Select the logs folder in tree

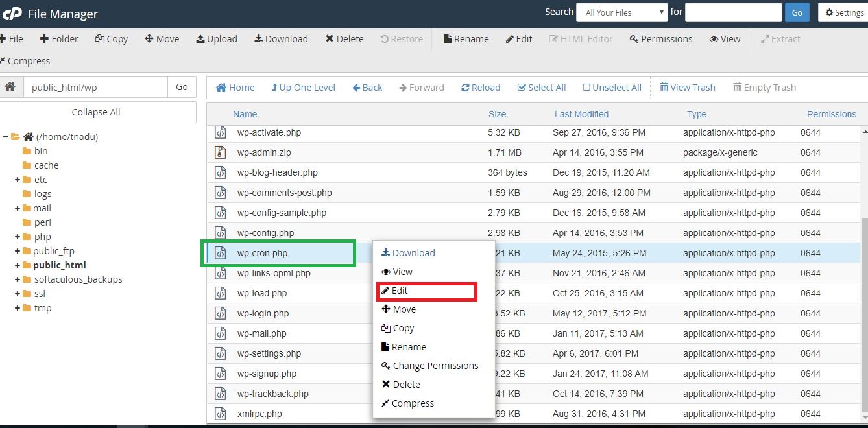pyautogui.click(x=37, y=194)
